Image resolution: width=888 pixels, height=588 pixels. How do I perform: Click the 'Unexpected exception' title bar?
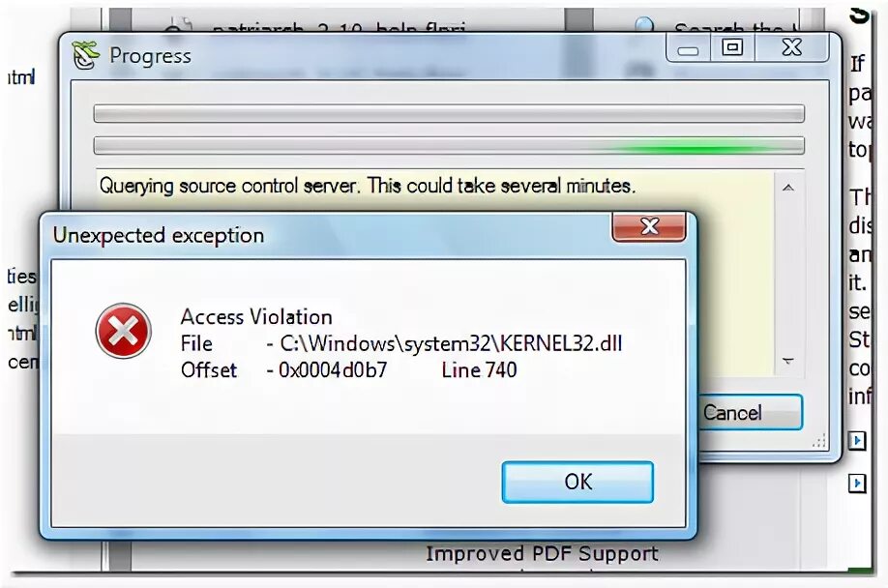pos(329,235)
